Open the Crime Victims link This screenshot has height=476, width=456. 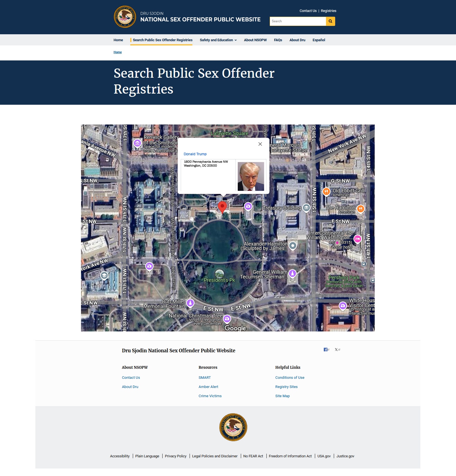pyautogui.click(x=210, y=396)
